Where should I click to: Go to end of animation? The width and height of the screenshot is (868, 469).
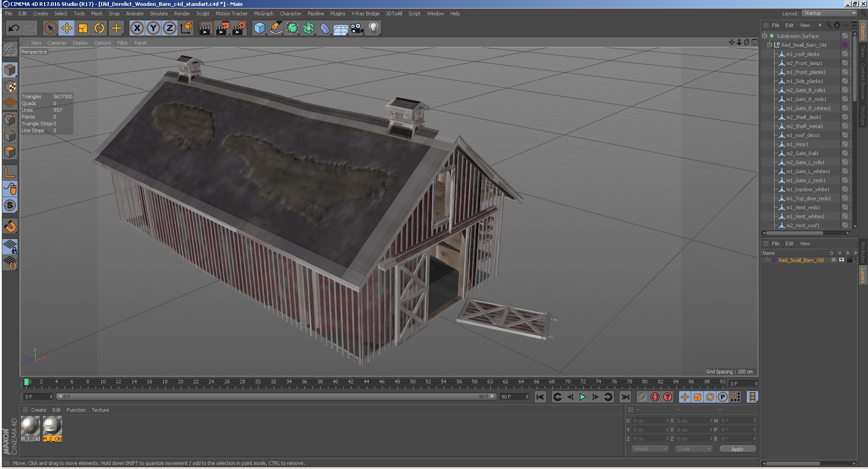(x=625, y=397)
